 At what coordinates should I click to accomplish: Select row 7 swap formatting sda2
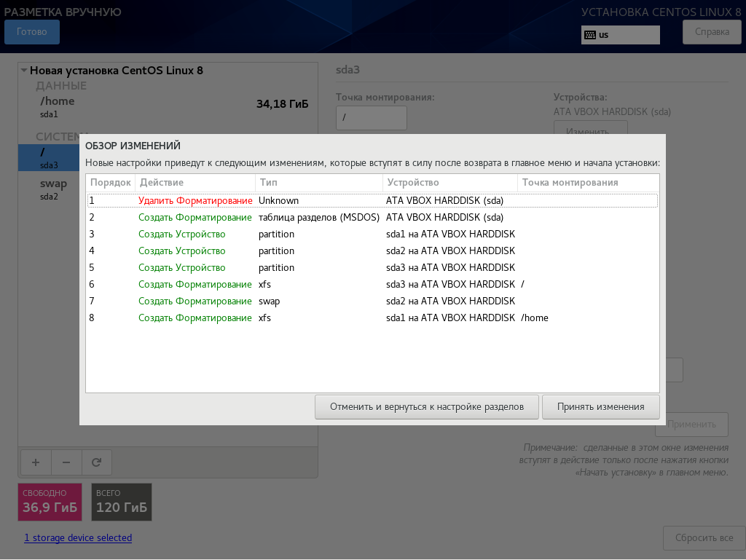tap(372, 301)
